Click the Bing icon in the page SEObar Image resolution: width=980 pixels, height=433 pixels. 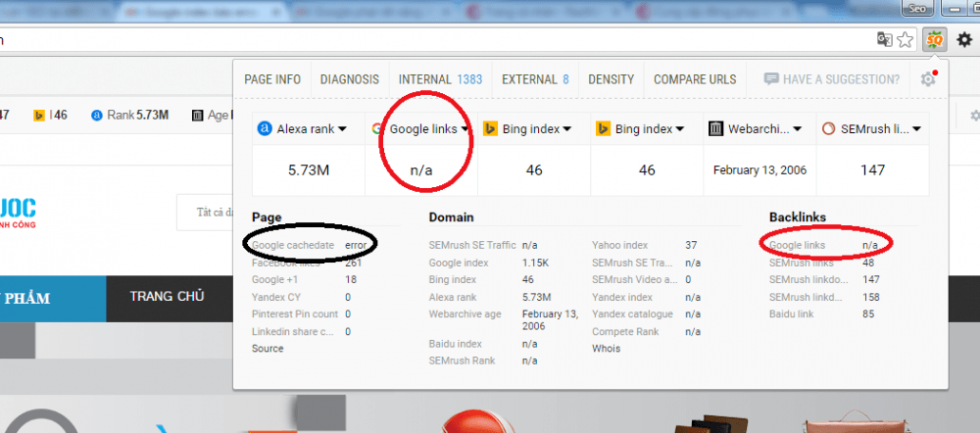39,115
